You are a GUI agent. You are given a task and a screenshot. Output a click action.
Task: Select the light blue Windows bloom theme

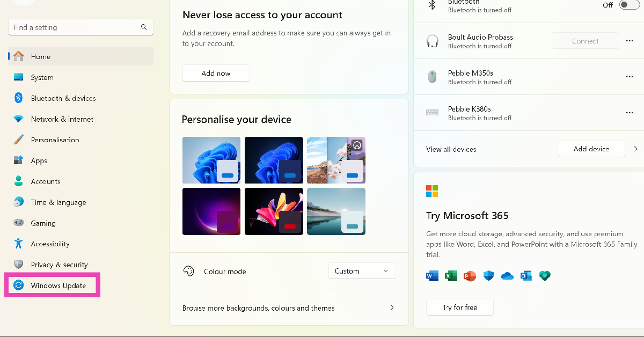pyautogui.click(x=211, y=160)
